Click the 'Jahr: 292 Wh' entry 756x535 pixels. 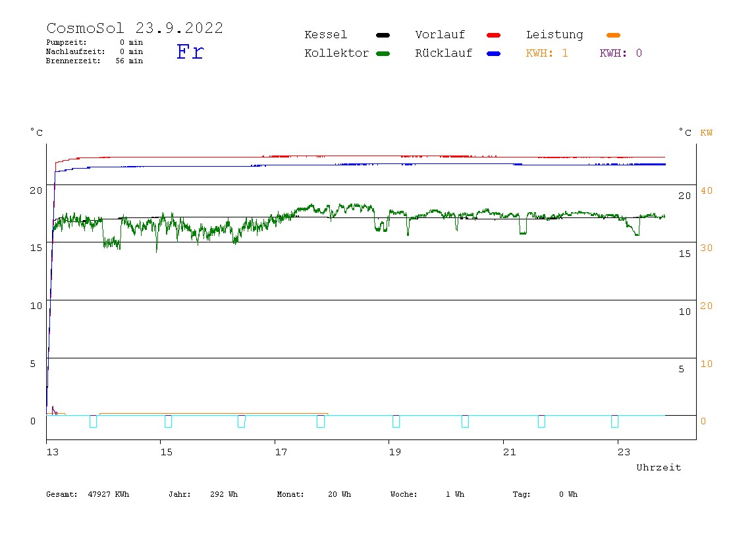(203, 494)
